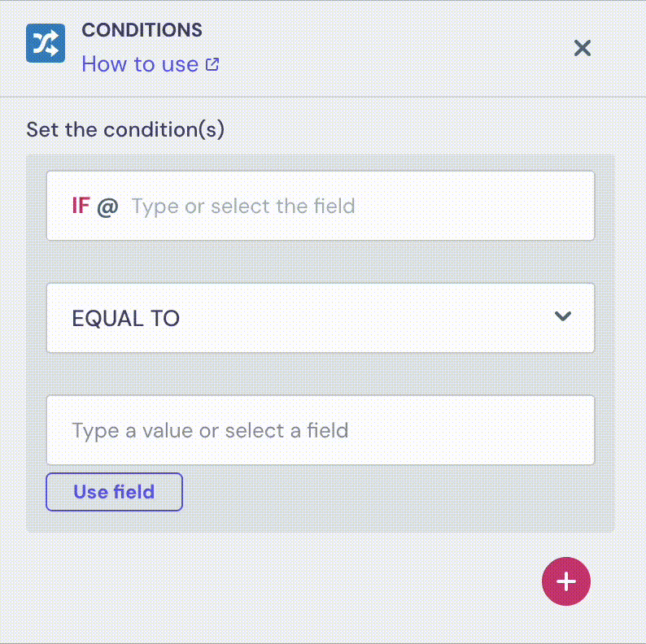Close the Conditions panel with the X
This screenshot has height=644, width=646.
point(583,48)
